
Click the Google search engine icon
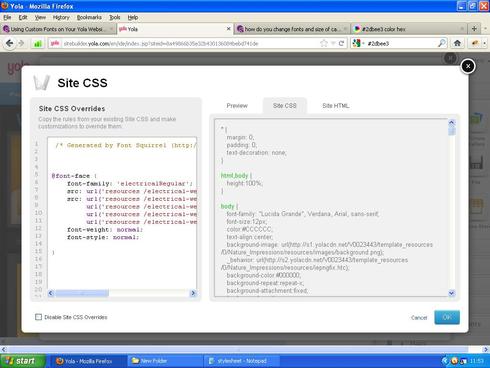tap(356, 43)
